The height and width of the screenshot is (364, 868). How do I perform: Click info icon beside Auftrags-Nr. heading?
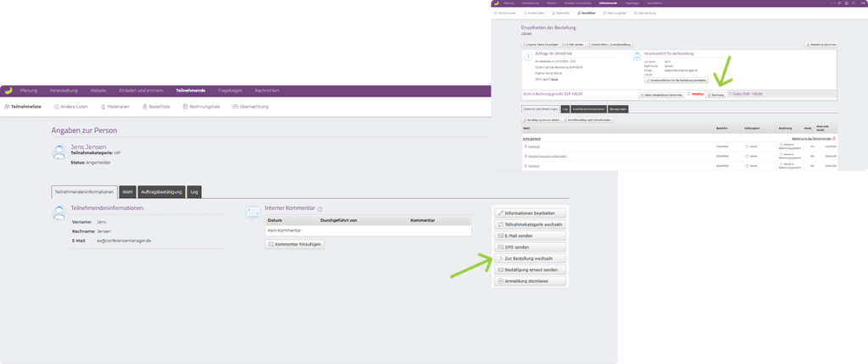pyautogui.click(x=527, y=56)
